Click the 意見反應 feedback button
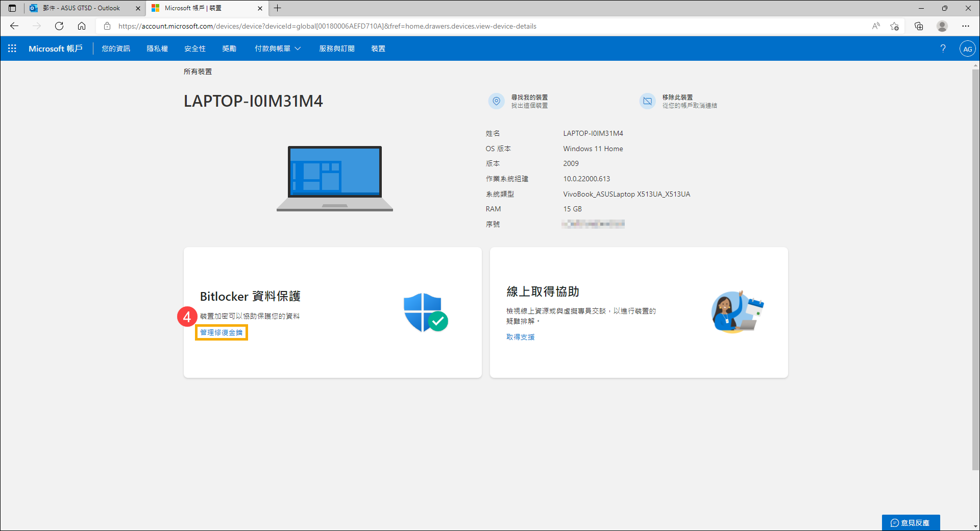The image size is (980, 531). tap(911, 522)
